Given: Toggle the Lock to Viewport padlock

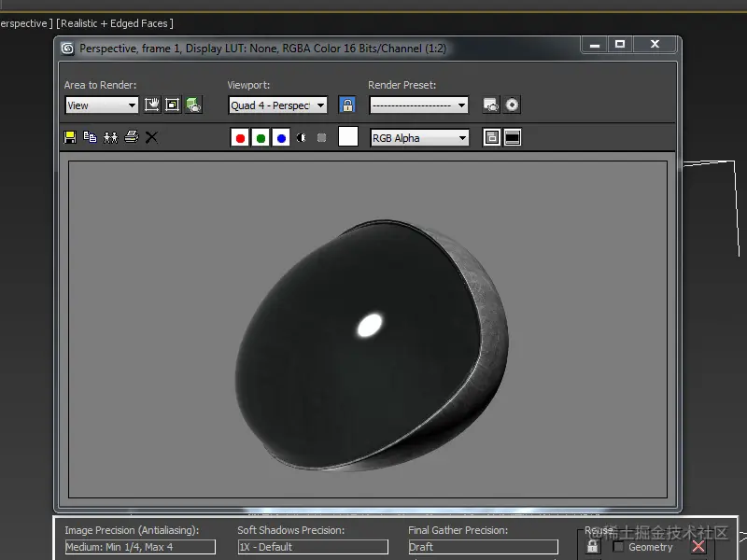Looking at the screenshot, I should pos(347,105).
